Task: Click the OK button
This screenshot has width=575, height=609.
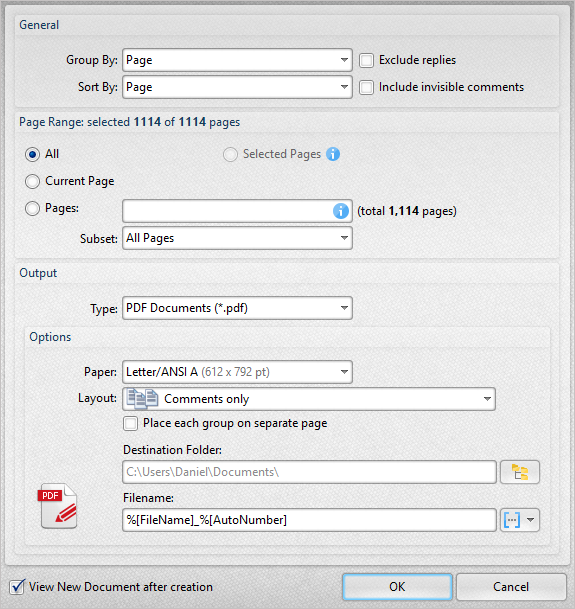Action: coord(397,586)
